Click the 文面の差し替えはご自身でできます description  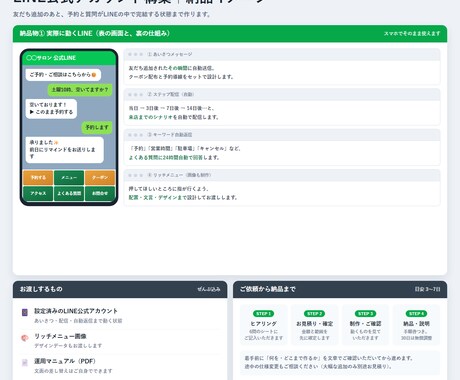click(73, 371)
